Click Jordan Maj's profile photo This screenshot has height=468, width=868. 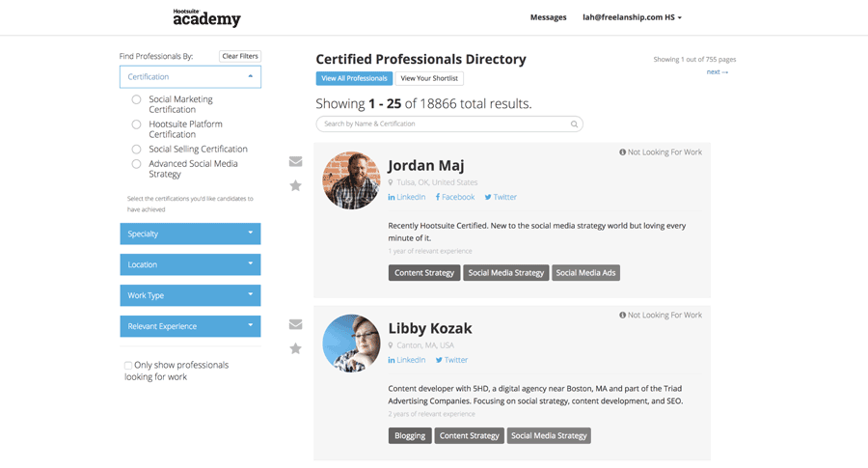[351, 180]
